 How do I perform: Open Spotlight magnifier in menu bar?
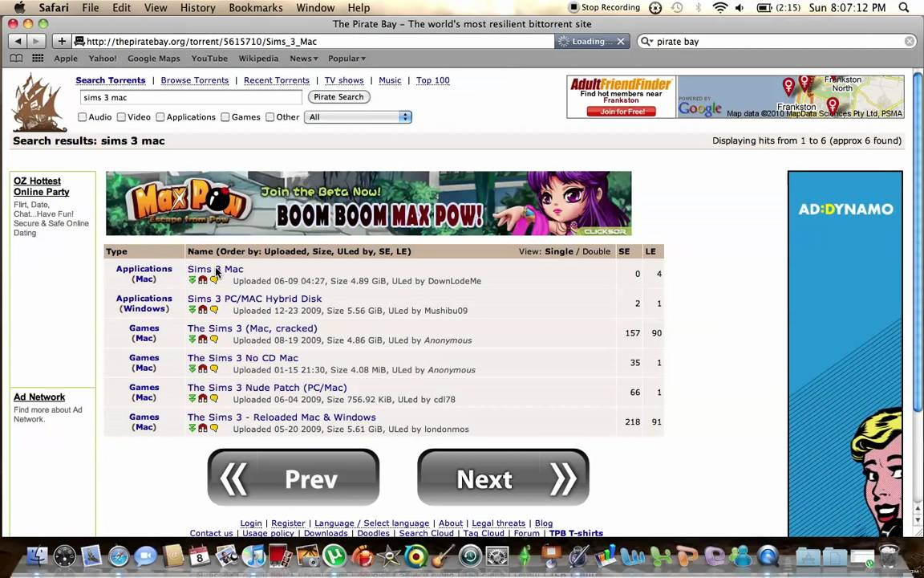click(x=904, y=8)
